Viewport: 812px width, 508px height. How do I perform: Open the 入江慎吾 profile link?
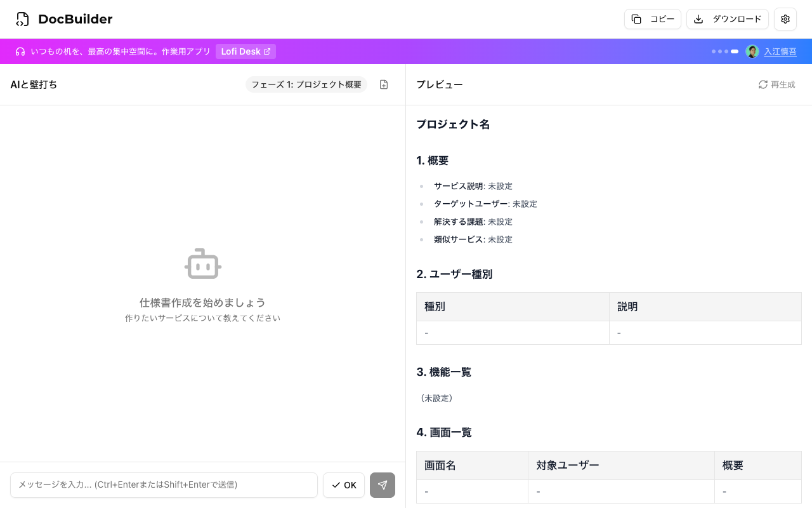(780, 51)
